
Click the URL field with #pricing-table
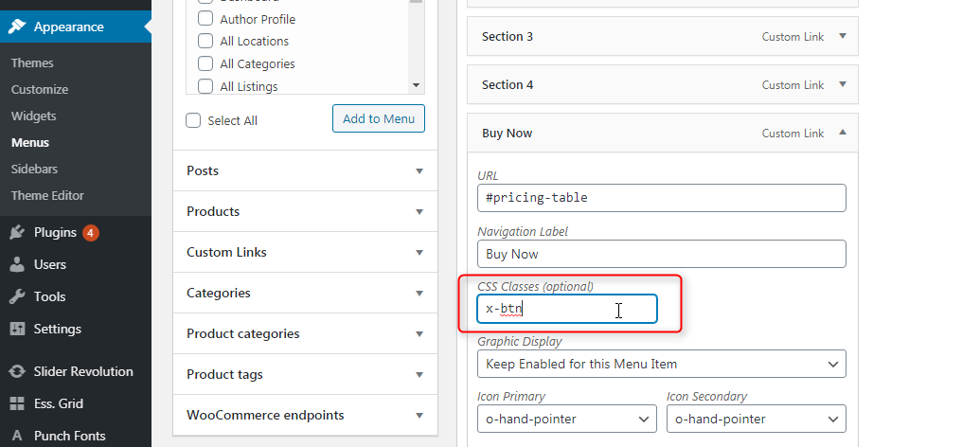661,198
